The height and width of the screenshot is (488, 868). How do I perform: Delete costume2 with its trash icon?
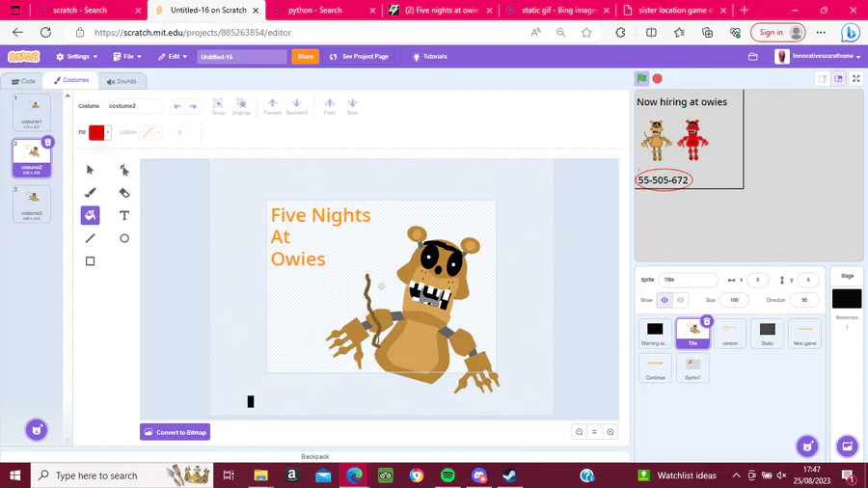click(48, 142)
